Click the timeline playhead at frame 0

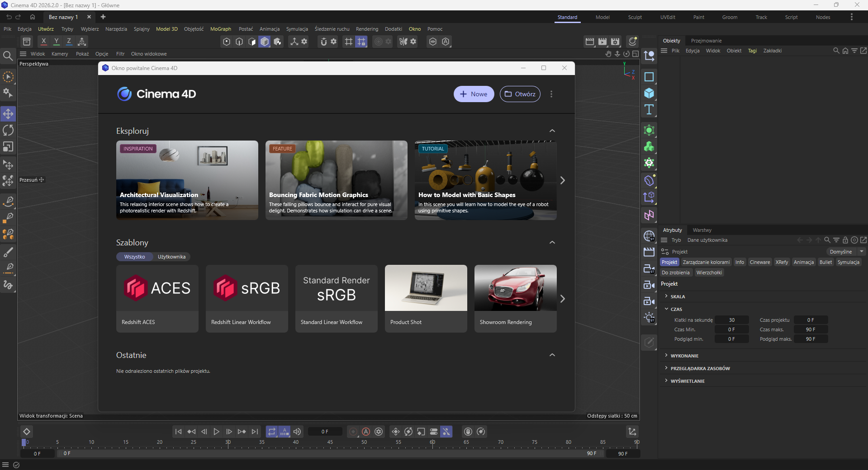24,442
